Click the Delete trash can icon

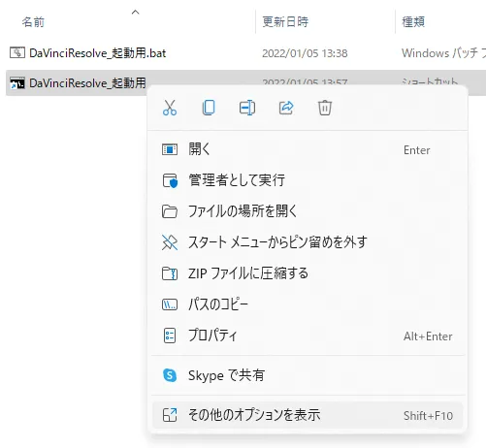pyautogui.click(x=325, y=108)
